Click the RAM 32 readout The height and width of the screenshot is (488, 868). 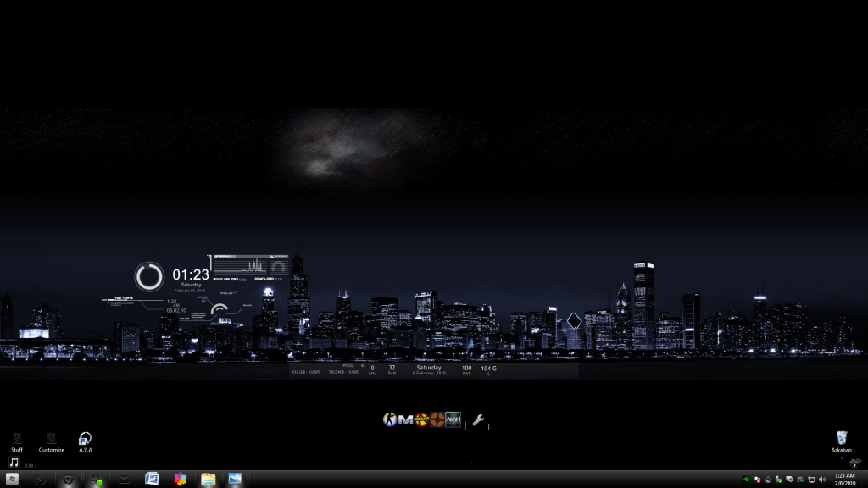(x=392, y=369)
